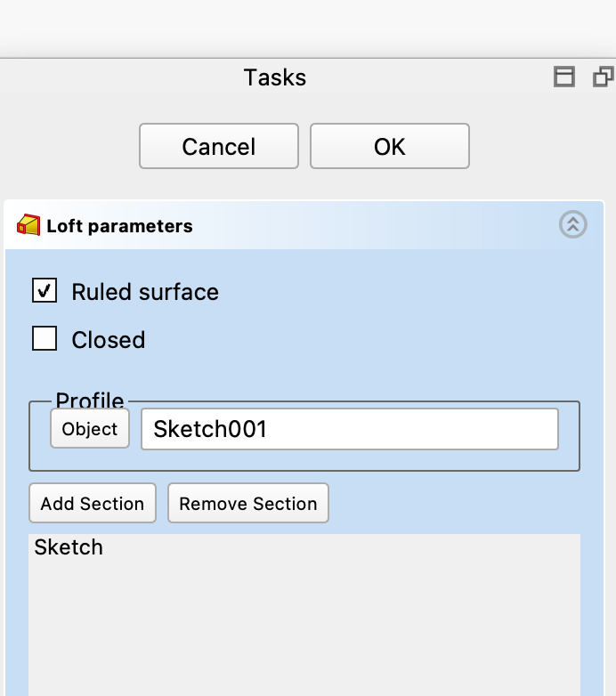Click the Loft parameters icon

tap(28, 225)
